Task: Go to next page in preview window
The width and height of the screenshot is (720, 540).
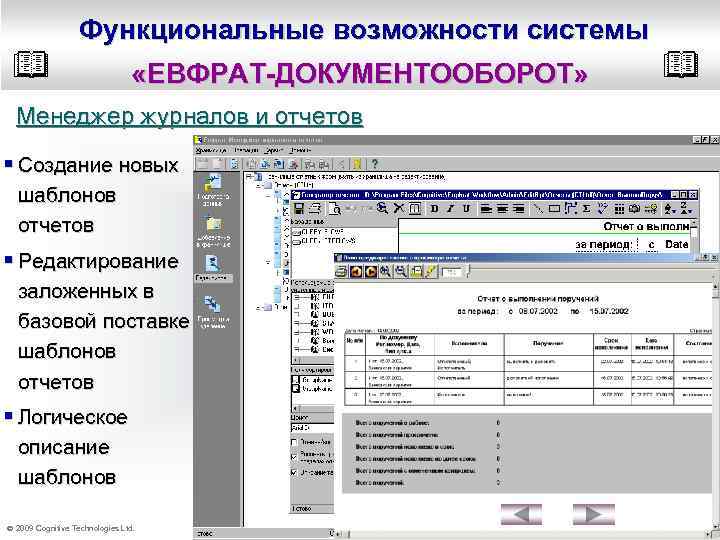Action: (371, 271)
